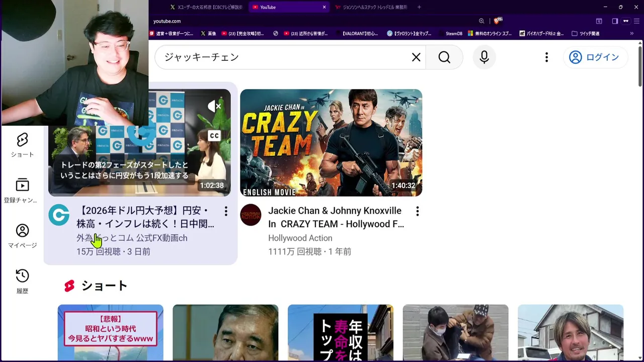The width and height of the screenshot is (644, 362).
Task: Open the short with two people sitting outdoors
Action: [x=455, y=332]
